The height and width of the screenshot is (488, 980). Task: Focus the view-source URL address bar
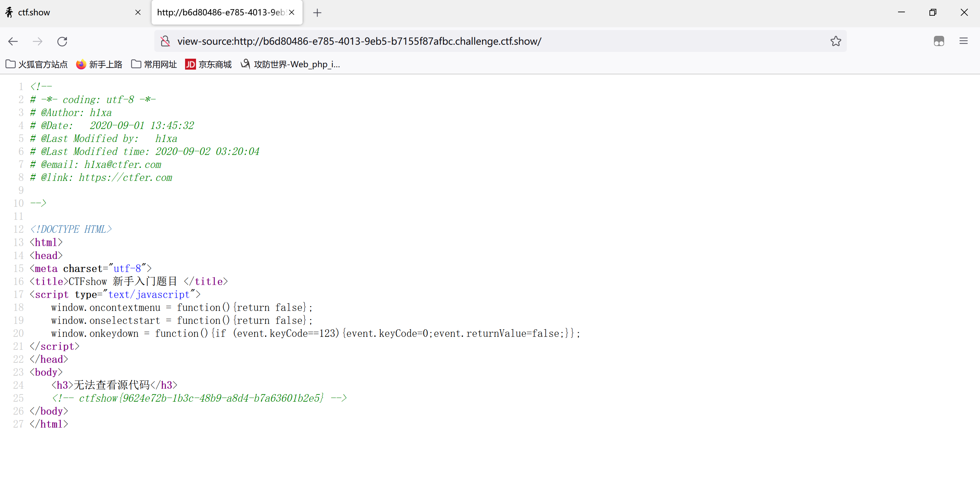coord(500,41)
